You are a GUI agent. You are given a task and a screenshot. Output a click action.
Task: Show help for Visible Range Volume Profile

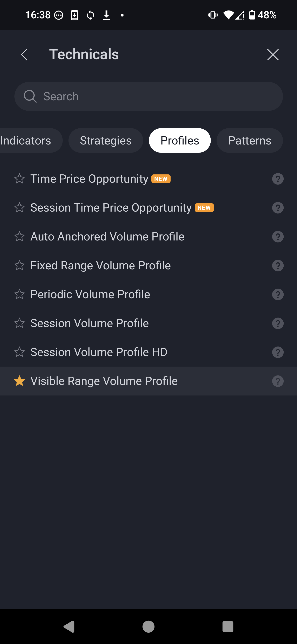[x=278, y=381]
